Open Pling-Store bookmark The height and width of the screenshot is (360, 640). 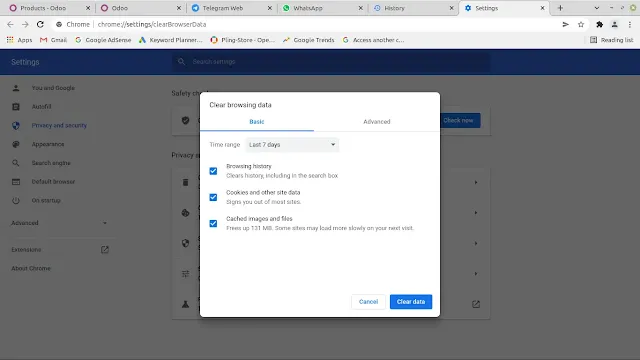pyautogui.click(x=243, y=40)
